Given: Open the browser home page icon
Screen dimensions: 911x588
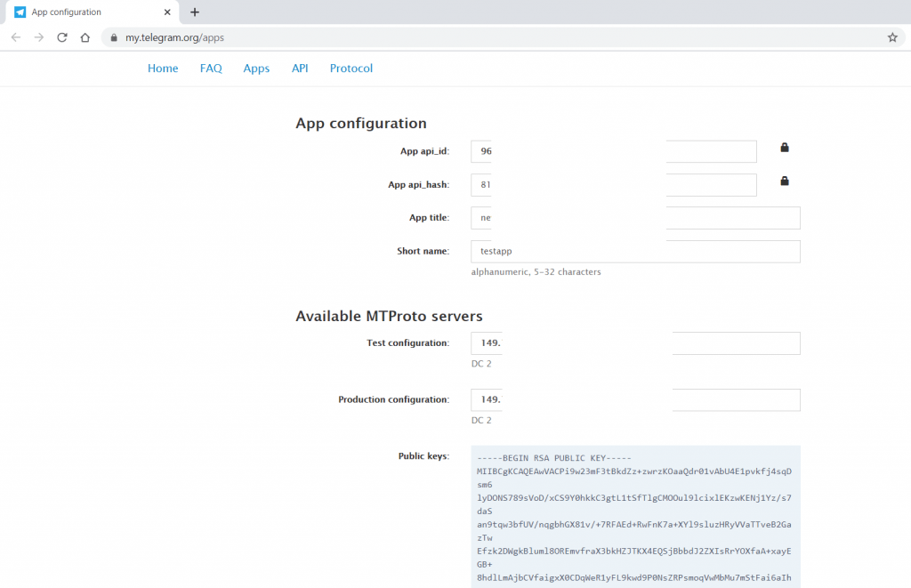Looking at the screenshot, I should click(85, 37).
